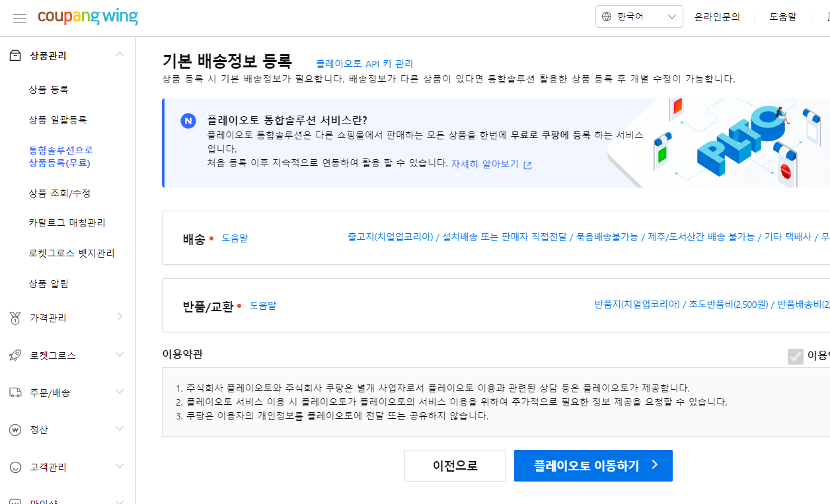The width and height of the screenshot is (830, 504).
Task: Click the 가격관리 medal icon
Action: 15,318
